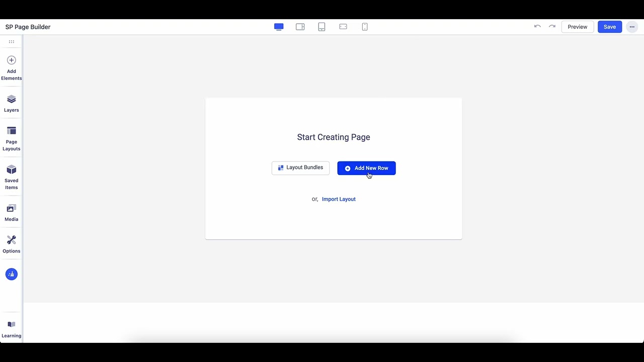The height and width of the screenshot is (362, 644).
Task: Open the Add Elements panel
Action: [x=11, y=68]
